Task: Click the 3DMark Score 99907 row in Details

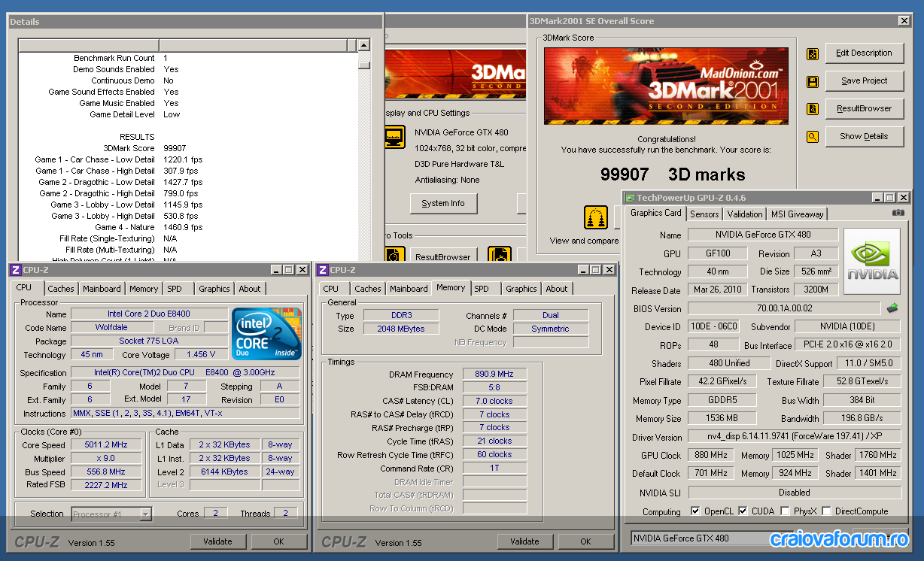Action: pyautogui.click(x=111, y=148)
